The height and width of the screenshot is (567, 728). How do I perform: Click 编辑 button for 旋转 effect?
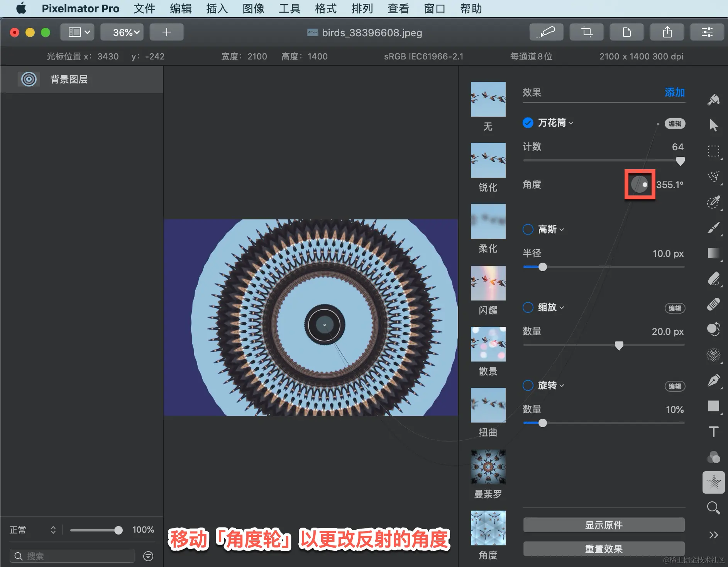coord(675,386)
